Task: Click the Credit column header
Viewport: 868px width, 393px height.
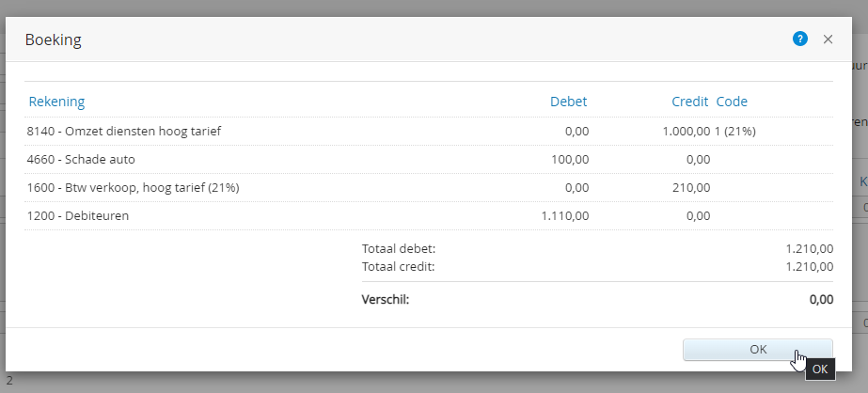Action: coord(690,102)
